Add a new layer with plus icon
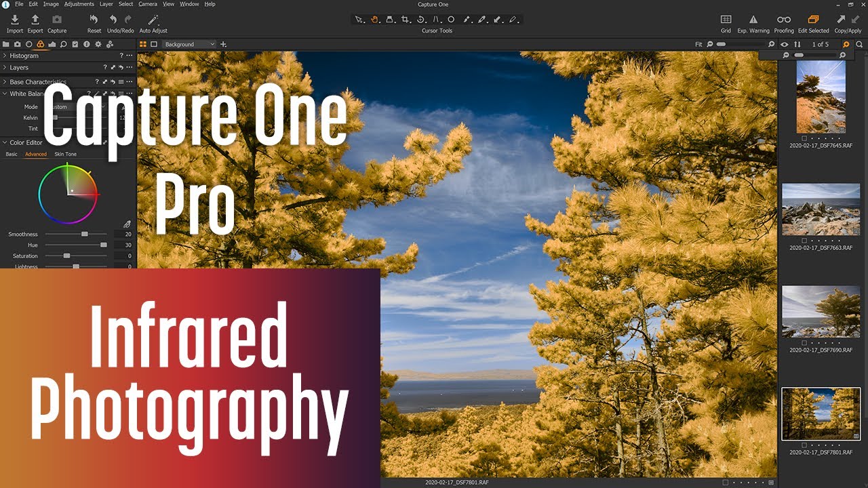 coord(224,44)
